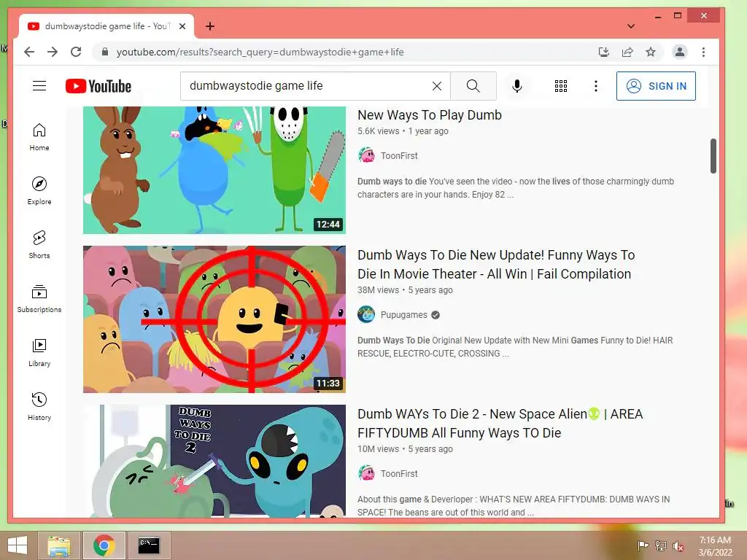Select the dumbwaystodie game life tab
747x560 pixels.
(107, 26)
